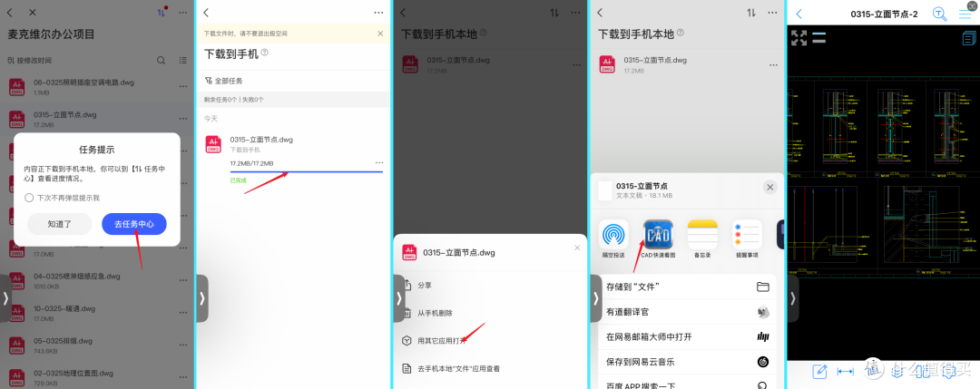The height and width of the screenshot is (389, 980).
Task: Tap the completed 17.2MB download progress bar
Action: coord(307,171)
